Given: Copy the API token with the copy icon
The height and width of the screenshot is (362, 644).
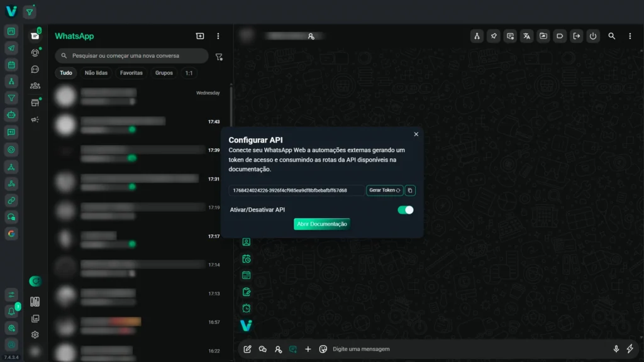Looking at the screenshot, I should pyautogui.click(x=410, y=190).
